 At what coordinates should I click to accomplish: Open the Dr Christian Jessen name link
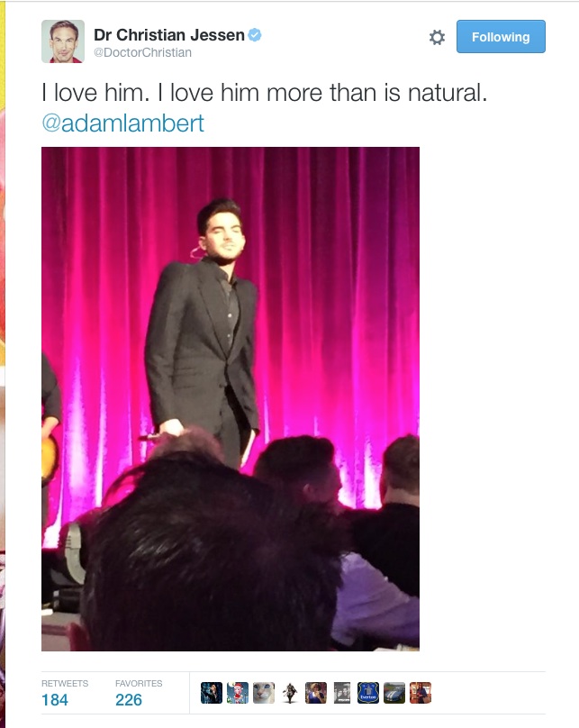(169, 35)
